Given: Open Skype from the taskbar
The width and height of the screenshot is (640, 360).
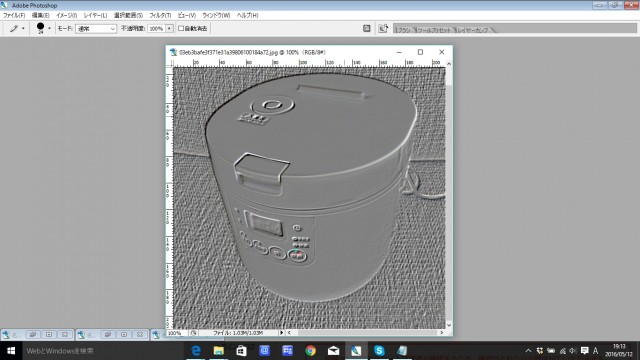Looking at the screenshot, I should pyautogui.click(x=379, y=351).
